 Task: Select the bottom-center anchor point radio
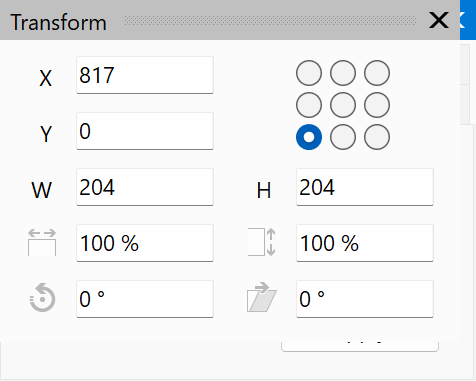343,137
